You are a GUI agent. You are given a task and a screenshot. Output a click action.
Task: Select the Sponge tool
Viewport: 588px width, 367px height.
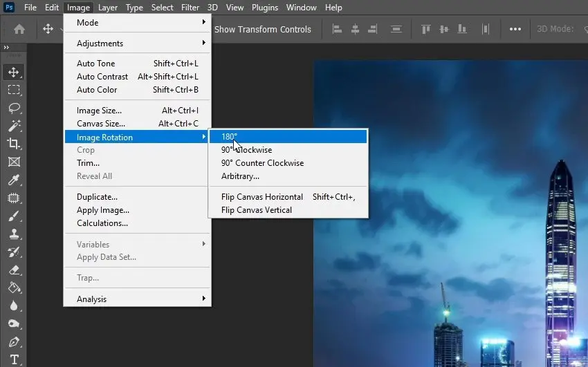[14, 324]
